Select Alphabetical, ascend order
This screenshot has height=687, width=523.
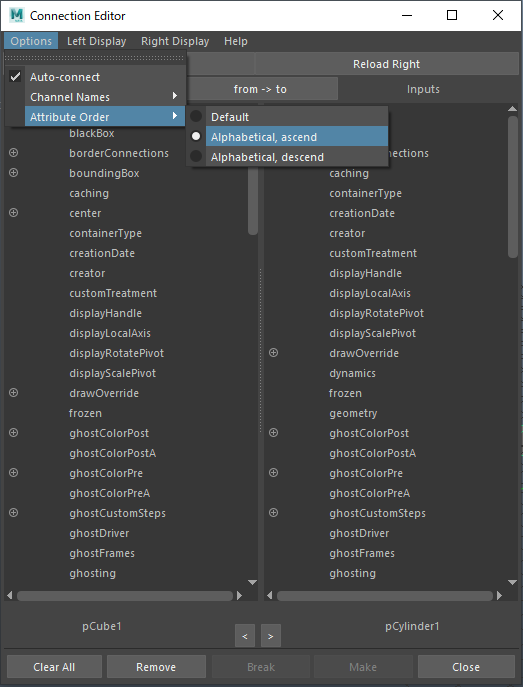(x=287, y=137)
